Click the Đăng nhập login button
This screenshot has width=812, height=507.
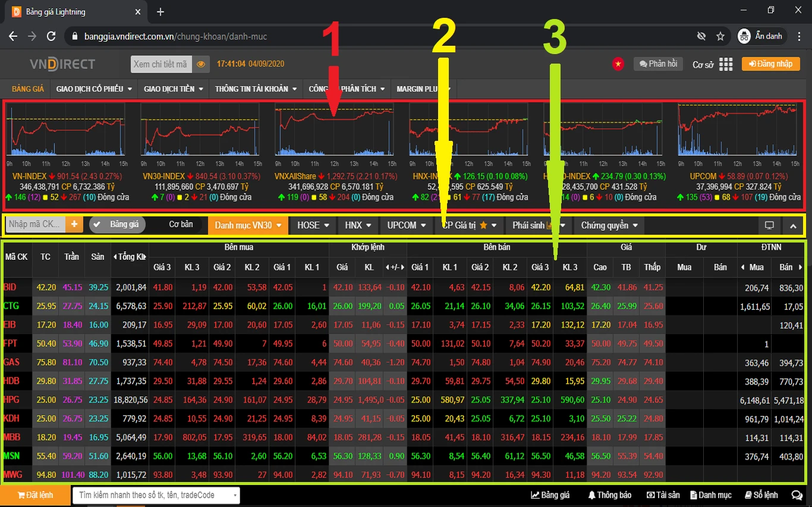click(770, 64)
